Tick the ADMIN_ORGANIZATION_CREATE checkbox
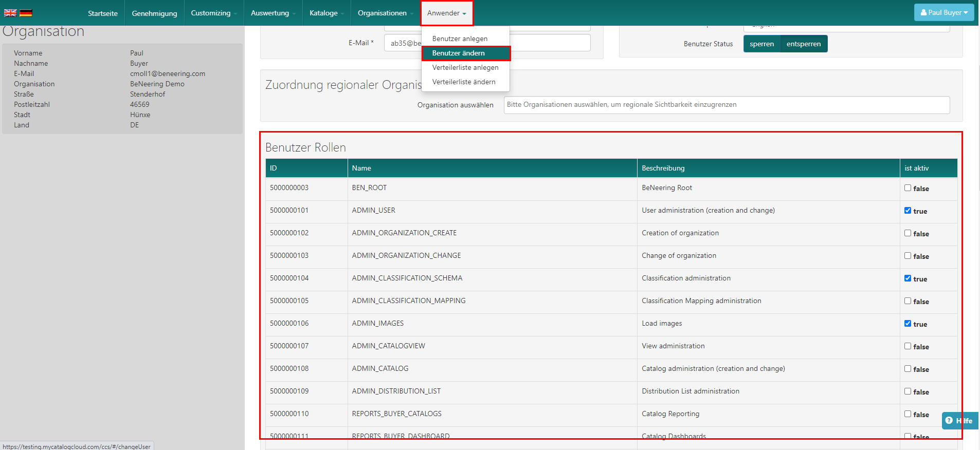Viewport: 980px width, 450px height. click(908, 233)
